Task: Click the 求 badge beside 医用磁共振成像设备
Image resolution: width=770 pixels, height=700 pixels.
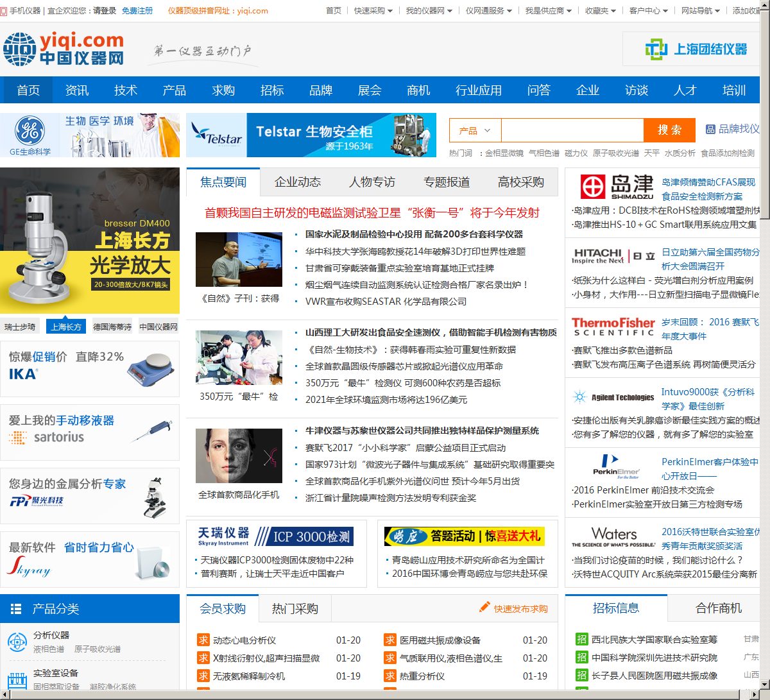Action: click(x=389, y=640)
